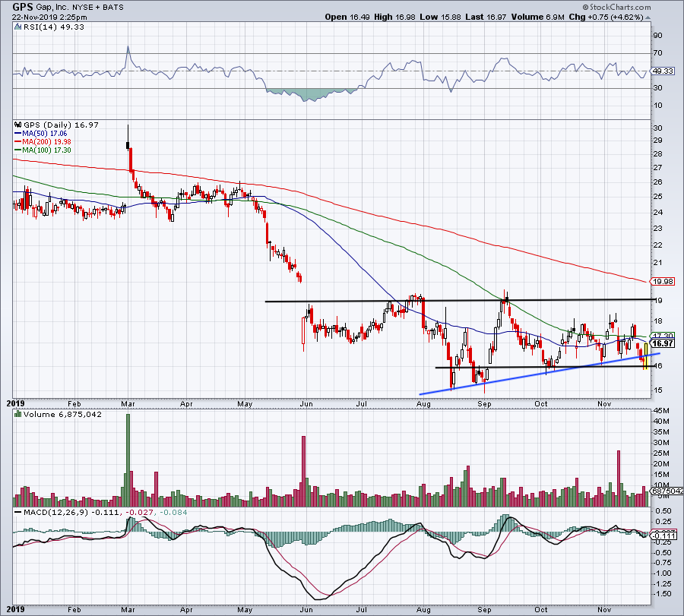Click the Volume legend bar icon
Image resolution: width=684 pixels, height=616 pixels.
point(18,414)
